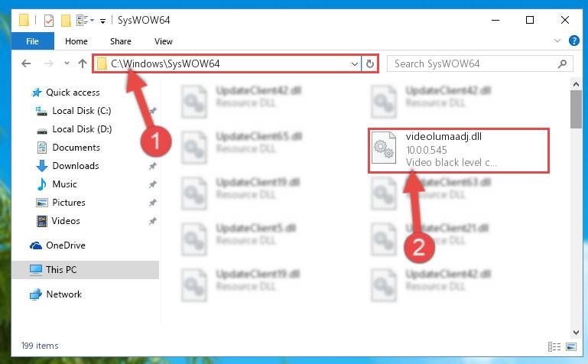Switch to large icons view in status bar
588x364 pixels.
(571, 346)
